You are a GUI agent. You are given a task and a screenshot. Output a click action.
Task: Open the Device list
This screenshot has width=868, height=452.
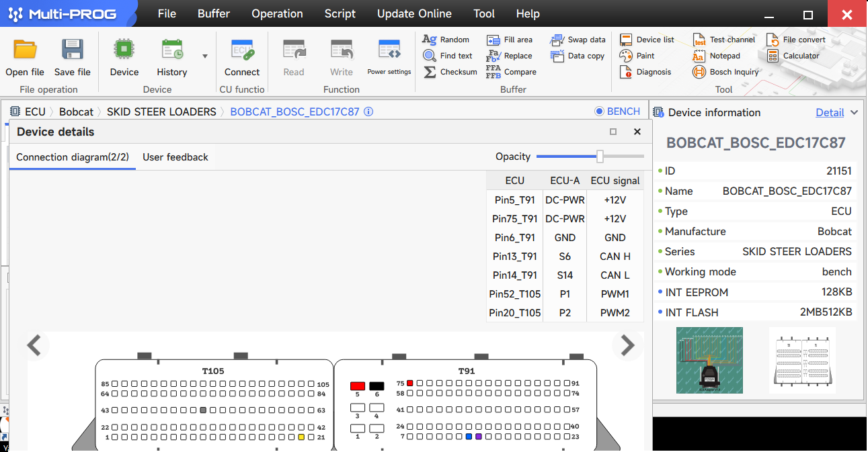pos(647,40)
